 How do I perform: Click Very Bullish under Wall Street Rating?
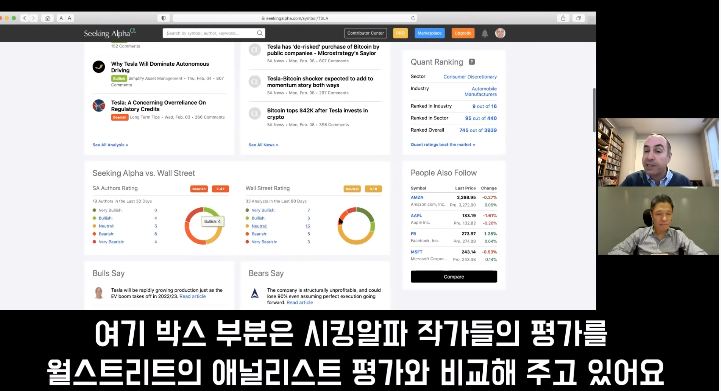(263, 210)
